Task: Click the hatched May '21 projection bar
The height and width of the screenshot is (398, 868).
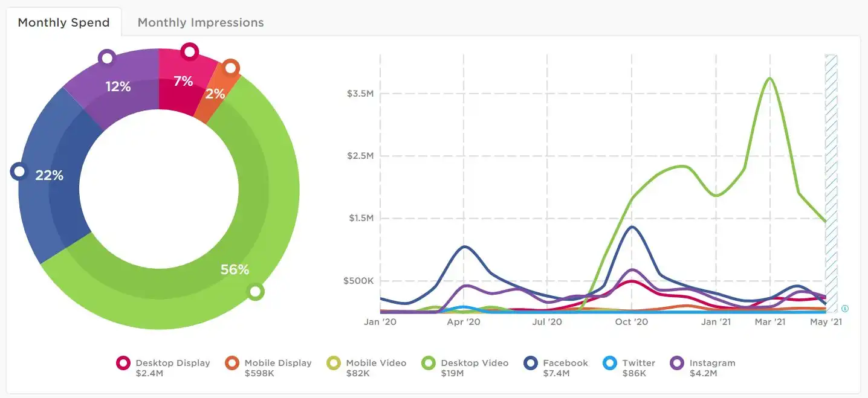Action: 831,183
